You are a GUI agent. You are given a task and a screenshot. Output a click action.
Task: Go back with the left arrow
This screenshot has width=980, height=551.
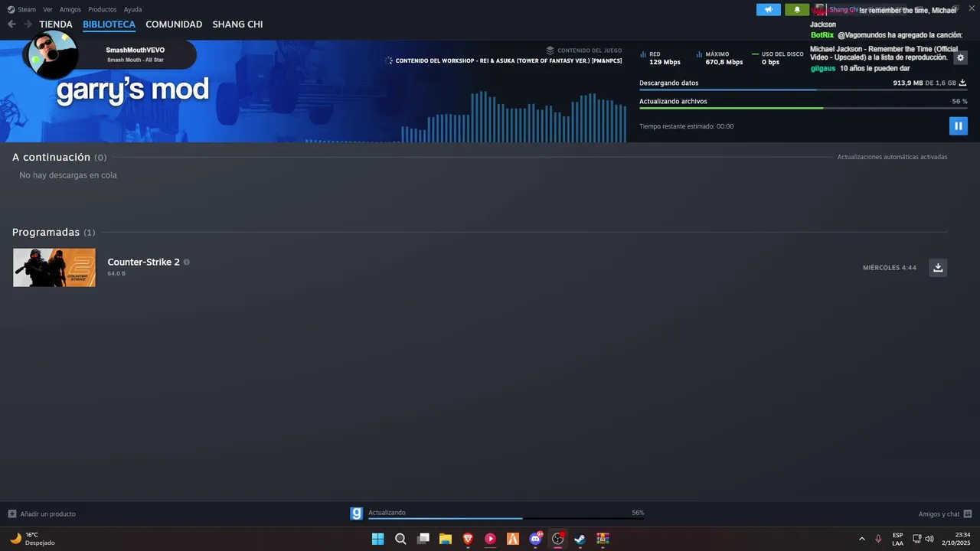[11, 24]
